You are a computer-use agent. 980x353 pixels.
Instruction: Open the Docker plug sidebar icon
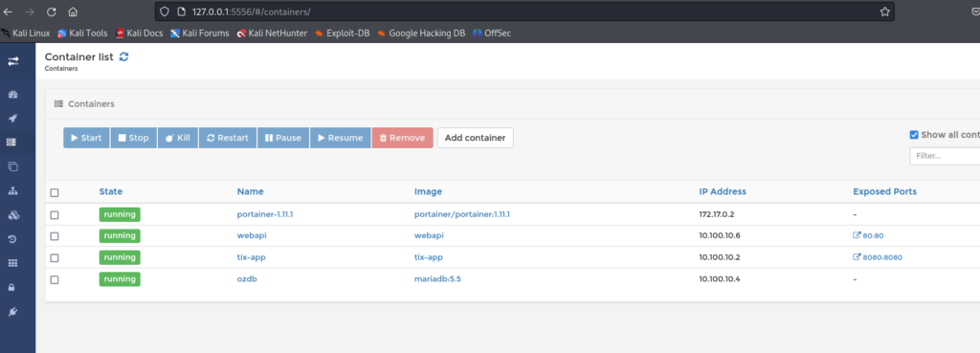[12, 312]
